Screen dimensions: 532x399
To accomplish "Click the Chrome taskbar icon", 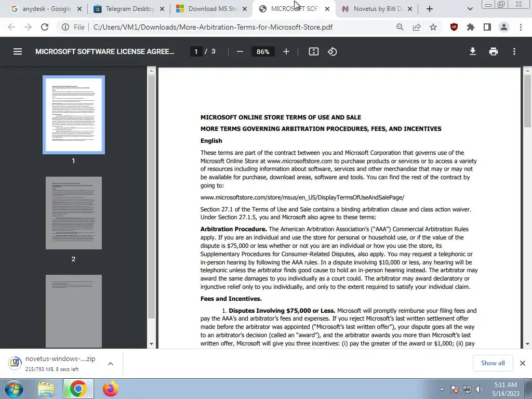I will pyautogui.click(x=78, y=389).
